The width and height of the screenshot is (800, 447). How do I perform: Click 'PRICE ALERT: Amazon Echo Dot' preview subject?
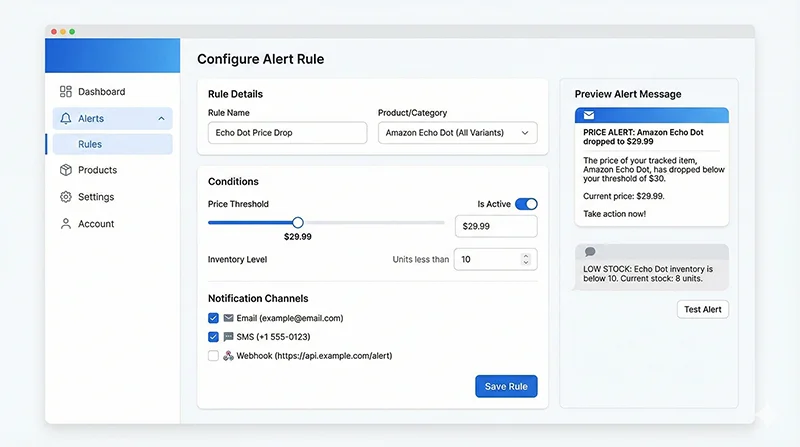pos(643,137)
